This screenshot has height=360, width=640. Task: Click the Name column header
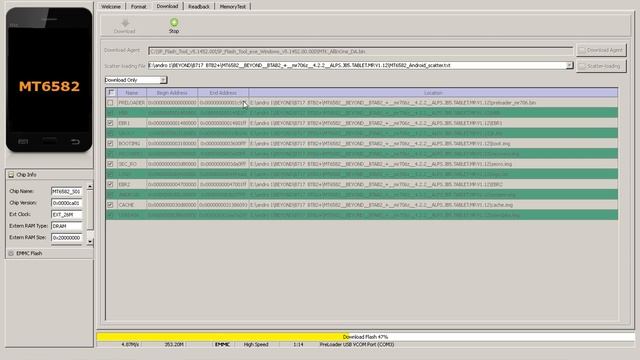131,93
